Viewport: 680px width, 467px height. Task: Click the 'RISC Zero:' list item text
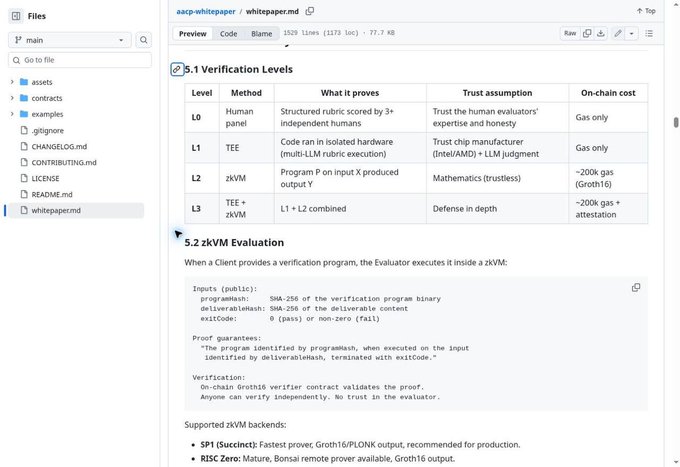pyautogui.click(x=220, y=459)
